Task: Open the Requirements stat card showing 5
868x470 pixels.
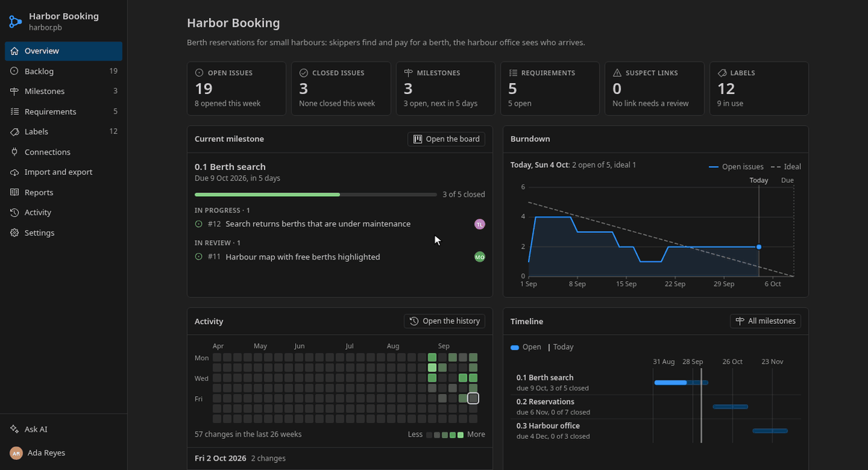Action: 549,88
